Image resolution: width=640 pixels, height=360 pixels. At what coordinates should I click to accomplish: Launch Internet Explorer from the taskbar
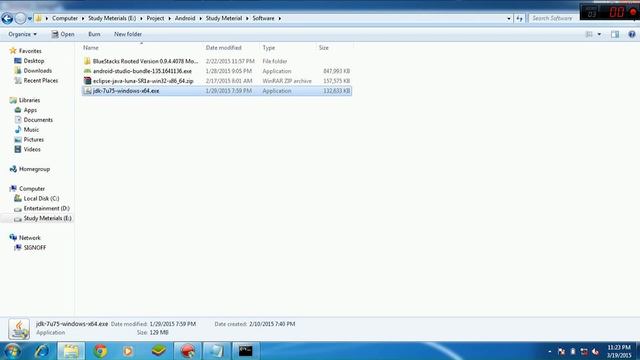42,351
